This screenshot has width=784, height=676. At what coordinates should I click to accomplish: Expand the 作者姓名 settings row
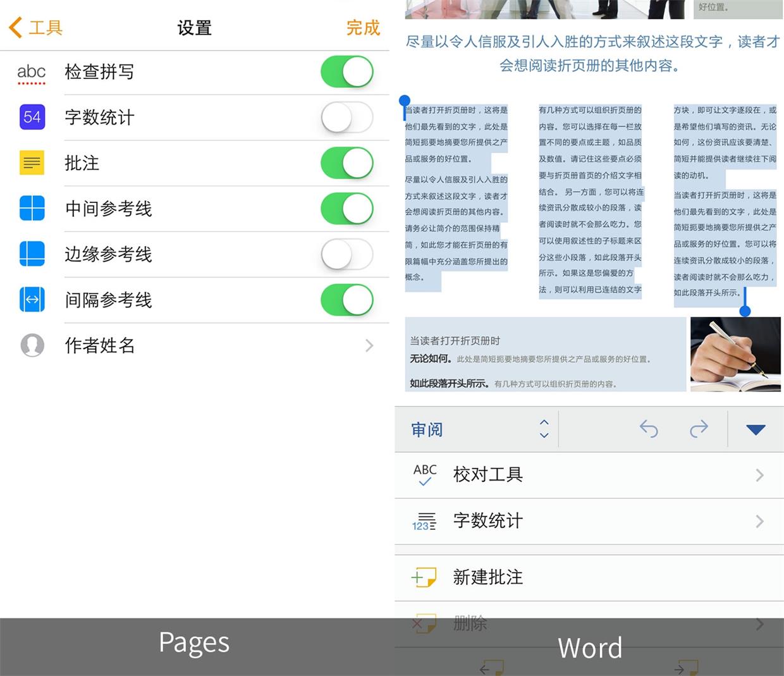pos(369,345)
